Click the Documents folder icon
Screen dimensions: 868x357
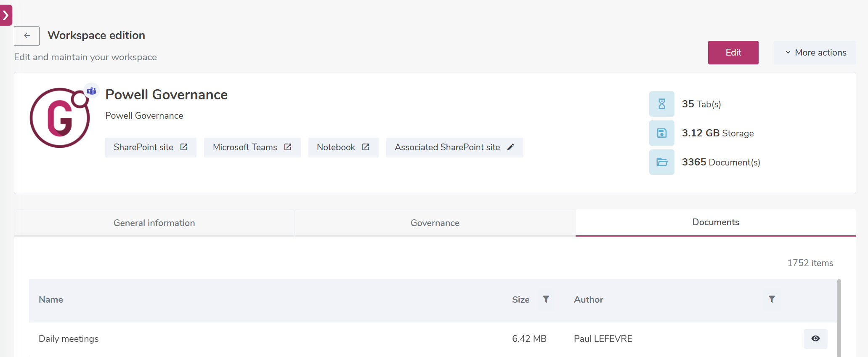pos(662,162)
